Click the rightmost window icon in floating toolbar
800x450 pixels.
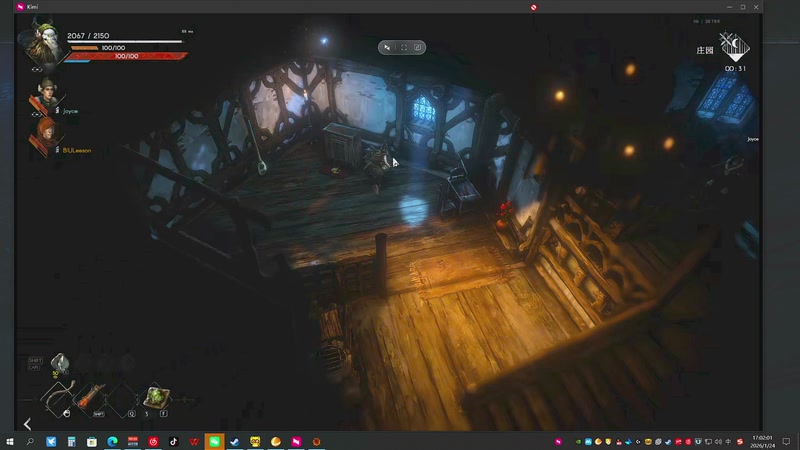point(417,47)
